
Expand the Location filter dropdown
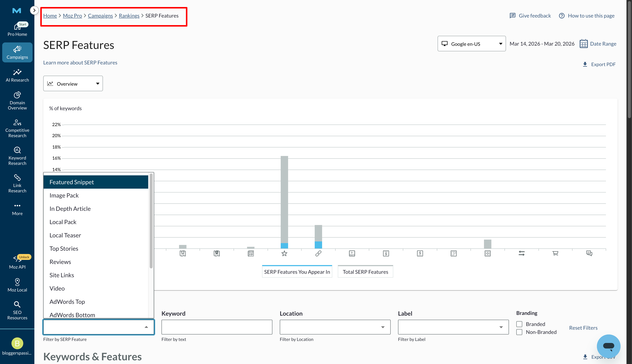pos(334,327)
